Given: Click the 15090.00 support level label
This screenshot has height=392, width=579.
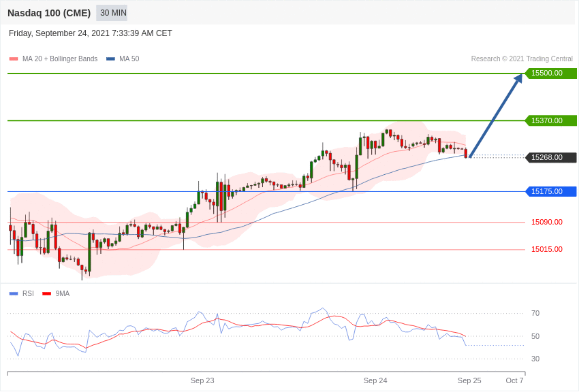Looking at the screenshot, I should (x=547, y=222).
